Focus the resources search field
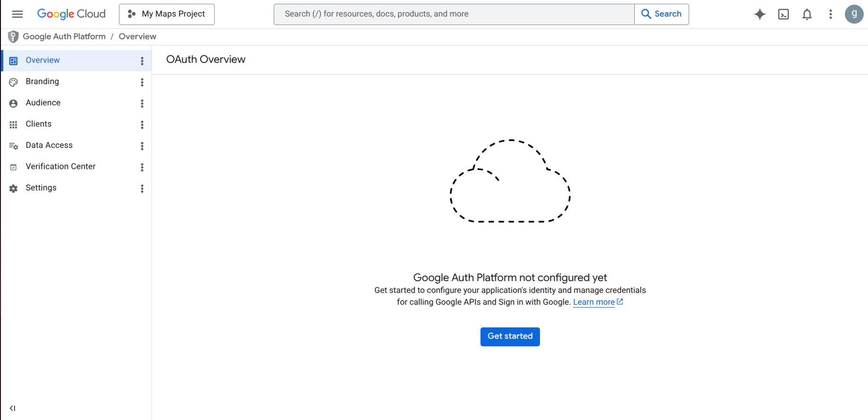The image size is (868, 420). [x=454, y=14]
